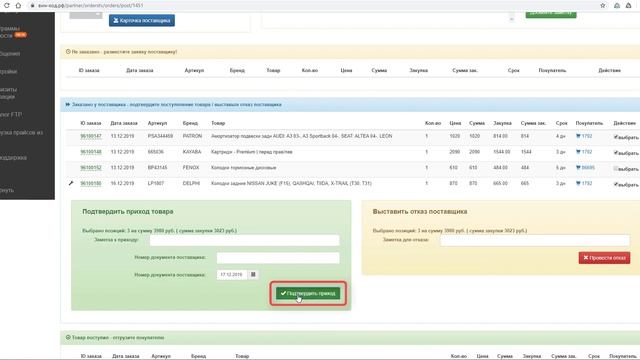The height and width of the screenshot is (360, 640).
Task: Focus supplier document number empty input
Action: point(278,258)
